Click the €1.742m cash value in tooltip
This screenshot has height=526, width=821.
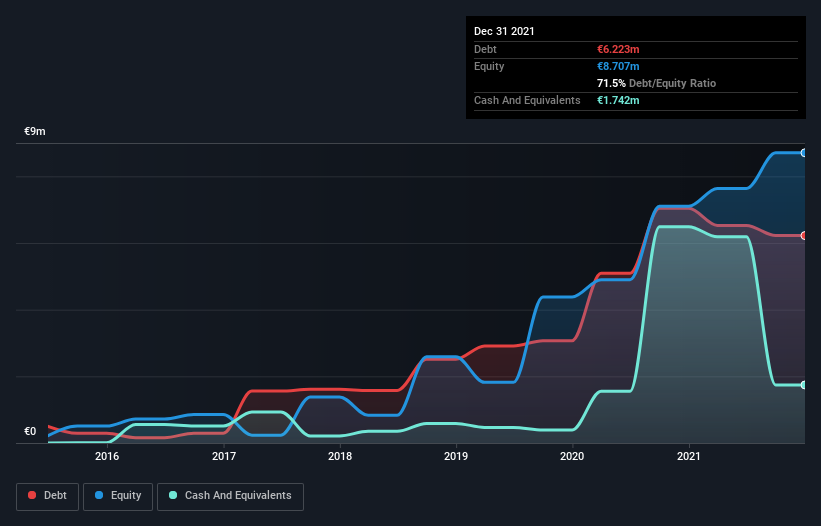(x=618, y=100)
